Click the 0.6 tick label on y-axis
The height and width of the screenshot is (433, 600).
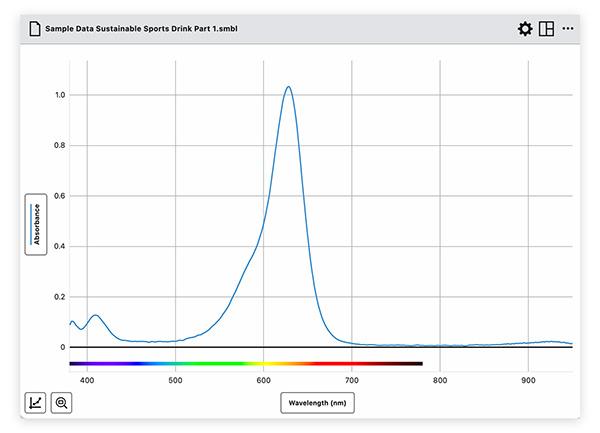(60, 196)
